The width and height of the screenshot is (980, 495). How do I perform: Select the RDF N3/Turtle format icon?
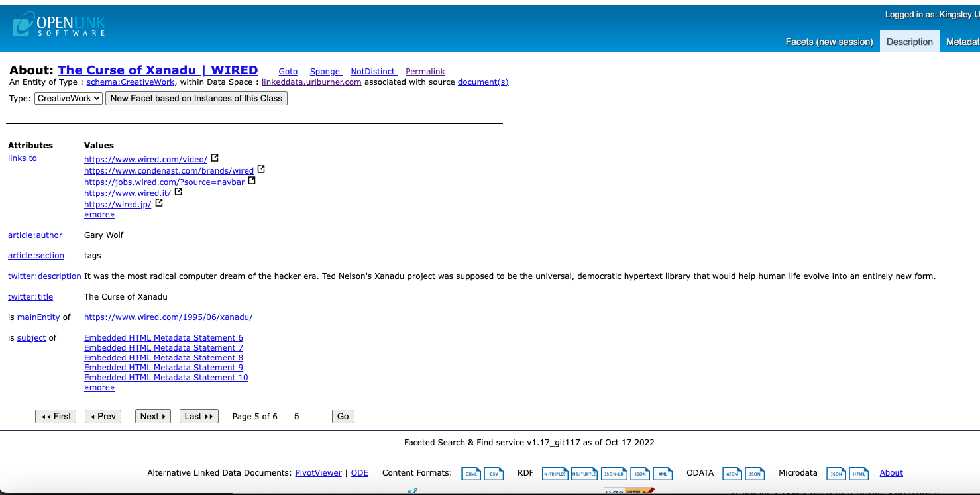pos(584,473)
